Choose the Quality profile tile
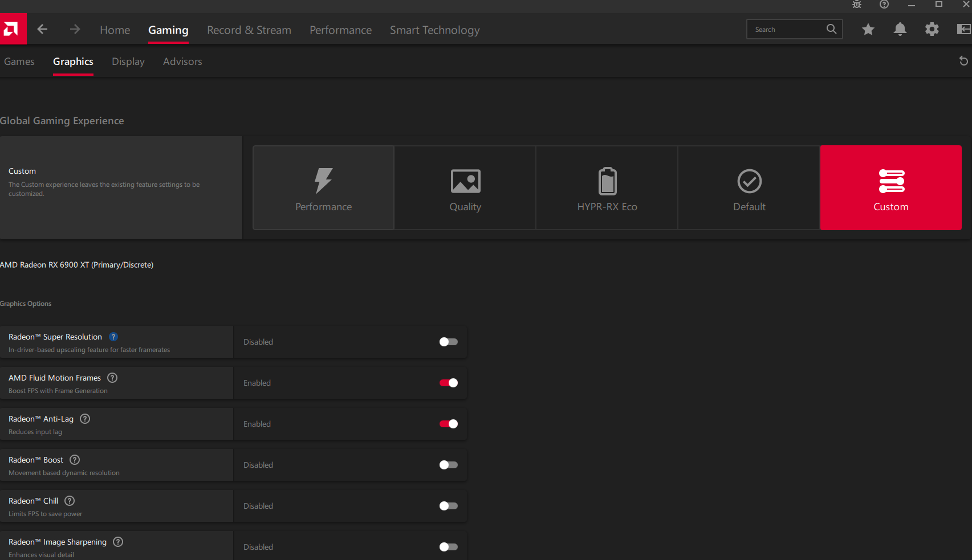This screenshot has height=560, width=972. [465, 187]
